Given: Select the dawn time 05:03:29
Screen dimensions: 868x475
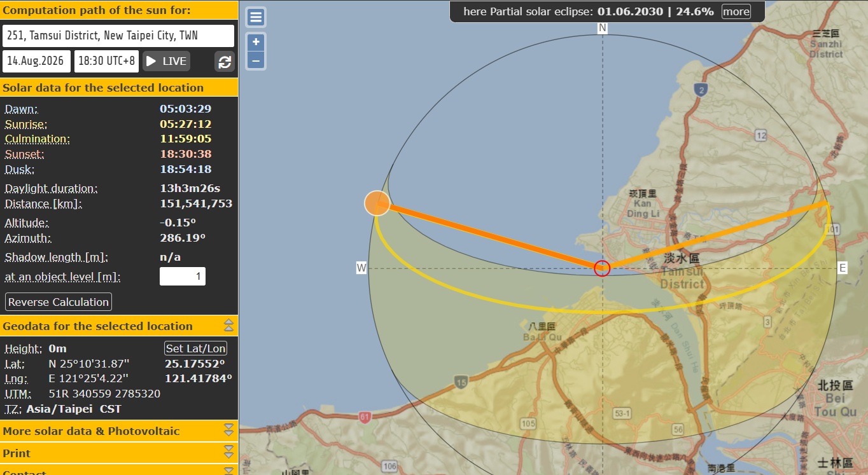Looking at the screenshot, I should 186,109.
